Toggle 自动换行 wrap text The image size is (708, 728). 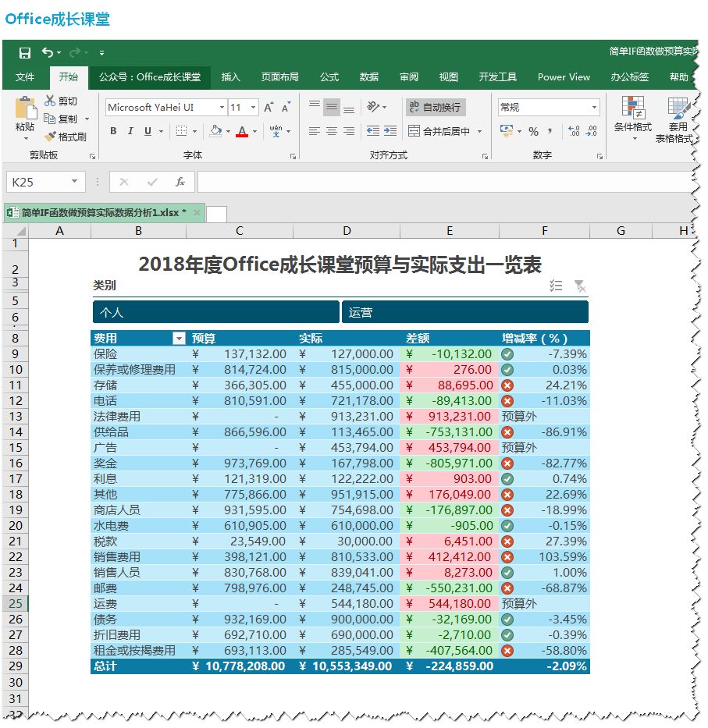click(x=436, y=107)
